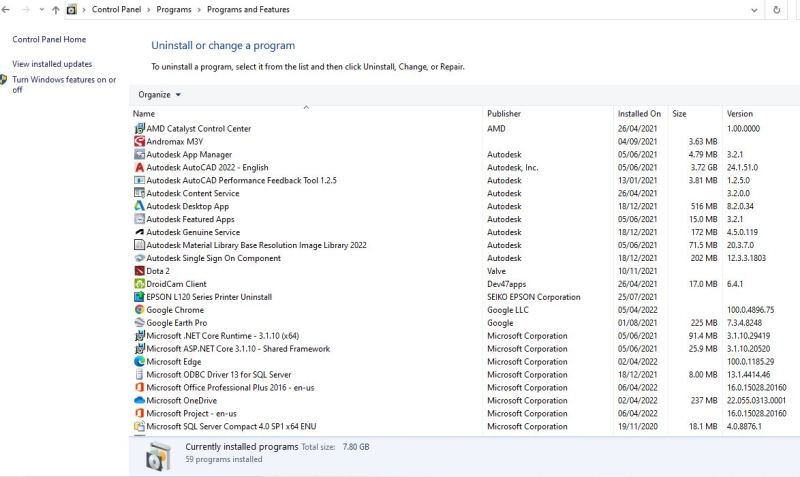Open the address bar history dropdown
The width and height of the screenshot is (800, 477).
[754, 10]
